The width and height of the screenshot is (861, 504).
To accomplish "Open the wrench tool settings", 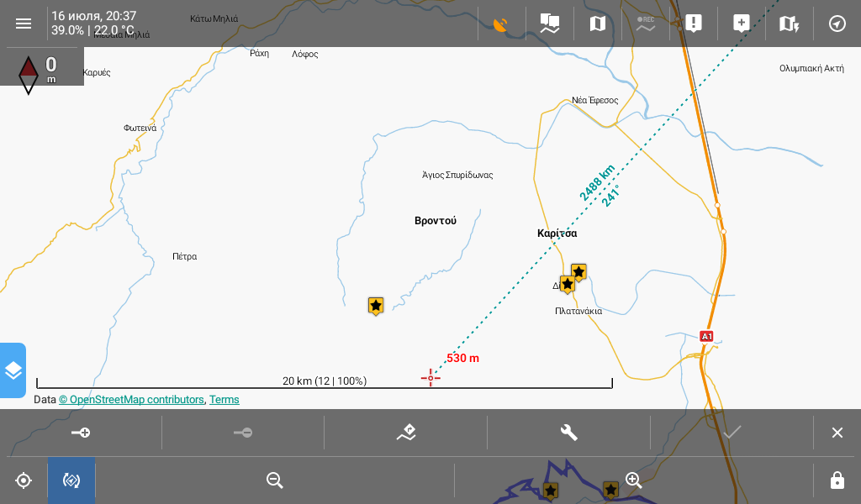I will (x=569, y=433).
